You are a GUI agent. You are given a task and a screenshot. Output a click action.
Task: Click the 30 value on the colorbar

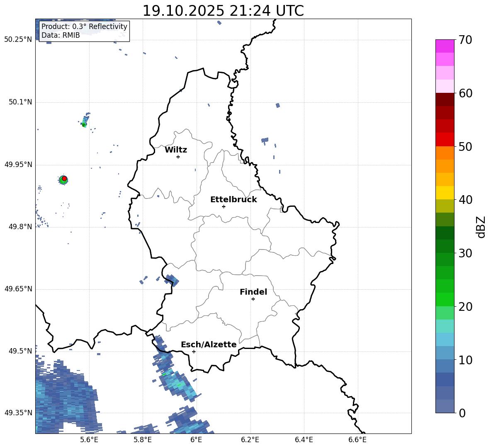click(x=465, y=253)
